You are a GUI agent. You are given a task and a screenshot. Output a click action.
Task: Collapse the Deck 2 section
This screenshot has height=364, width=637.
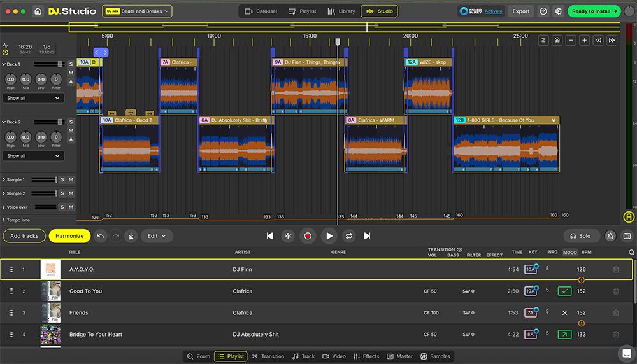click(x=4, y=122)
